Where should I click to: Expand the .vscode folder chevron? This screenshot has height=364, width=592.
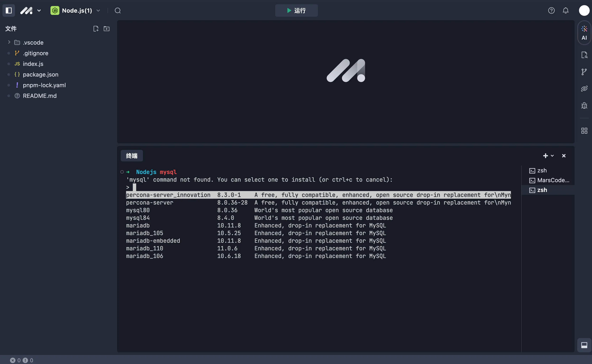tap(9, 42)
